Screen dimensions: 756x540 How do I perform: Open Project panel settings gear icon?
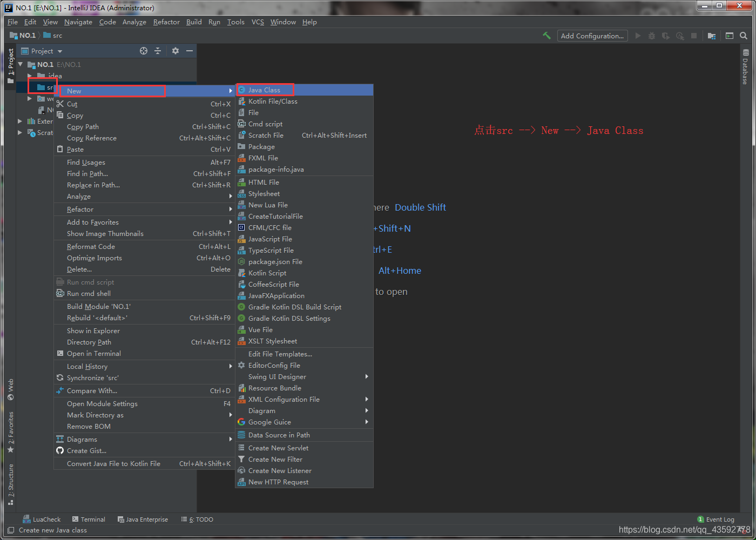(x=175, y=51)
